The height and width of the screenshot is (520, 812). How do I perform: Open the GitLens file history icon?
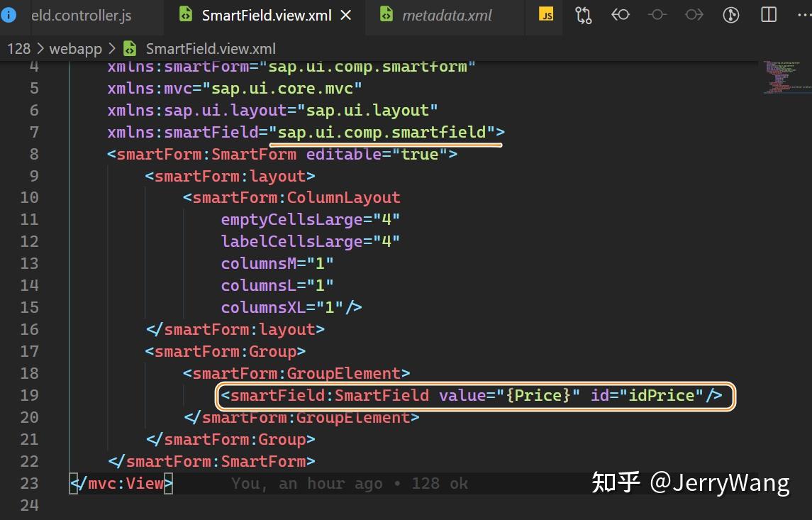click(731, 14)
